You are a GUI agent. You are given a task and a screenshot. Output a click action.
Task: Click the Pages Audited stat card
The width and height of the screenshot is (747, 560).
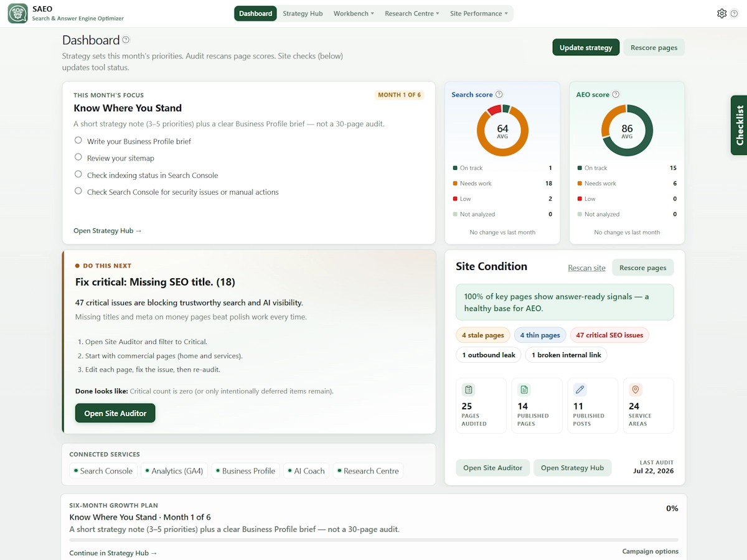click(481, 406)
